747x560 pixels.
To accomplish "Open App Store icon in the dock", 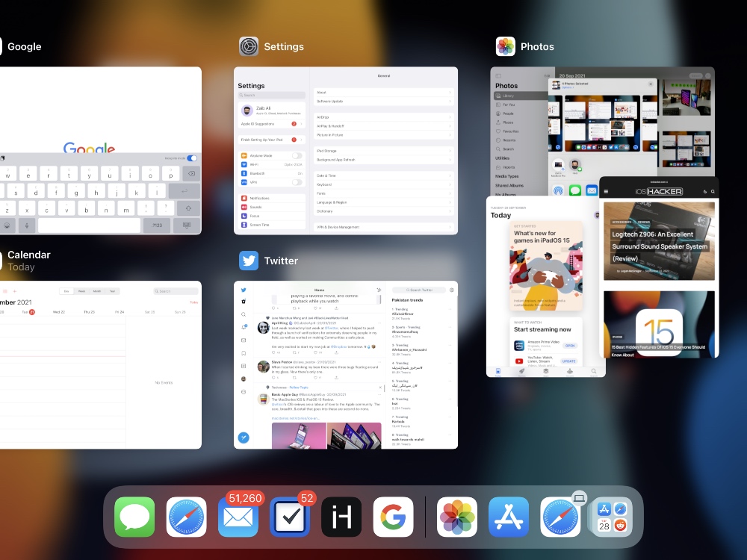I will tap(509, 517).
